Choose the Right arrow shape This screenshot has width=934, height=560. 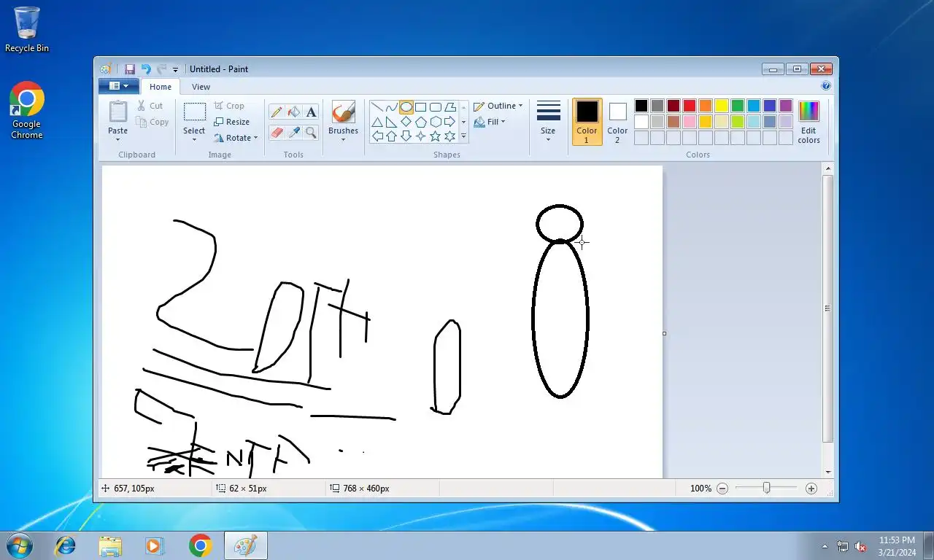tap(450, 122)
